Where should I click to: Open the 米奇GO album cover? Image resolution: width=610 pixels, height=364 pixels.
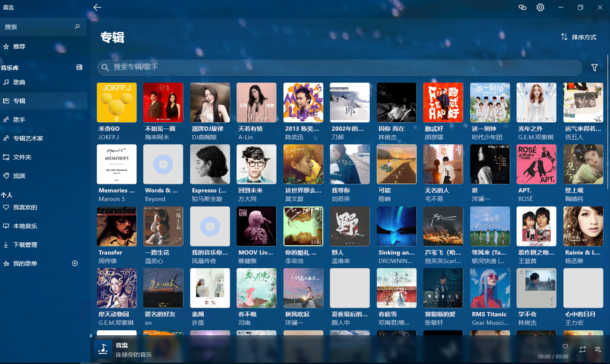point(117,103)
